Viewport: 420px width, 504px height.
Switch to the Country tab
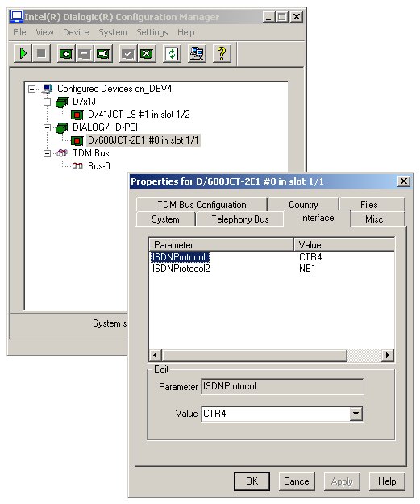point(303,205)
